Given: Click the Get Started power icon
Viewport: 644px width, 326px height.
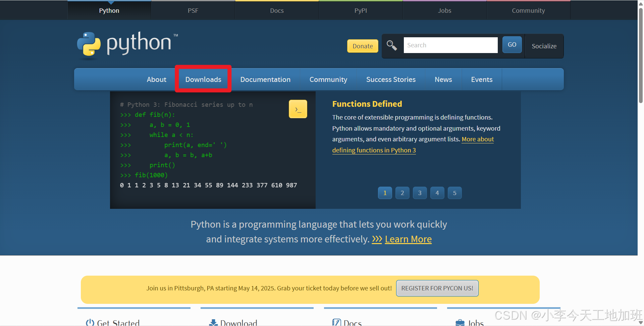Looking at the screenshot, I should (x=90, y=323).
